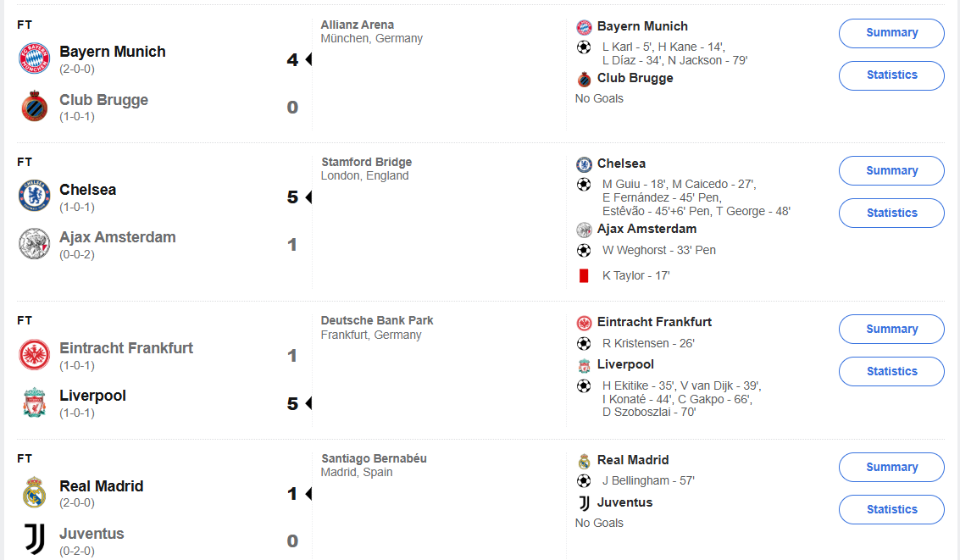This screenshot has height=560, width=960.
Task: Click K Taylor's red card icon
Action: pyautogui.click(x=583, y=275)
